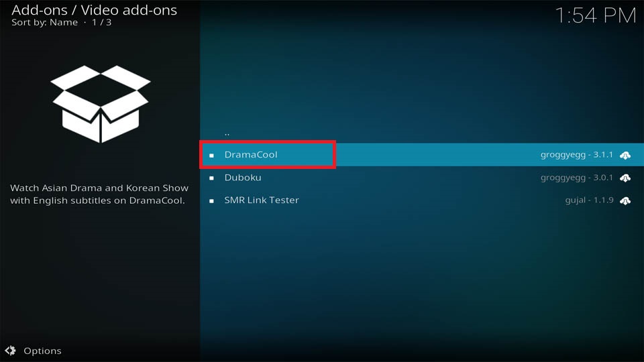Click the Add-ons / Video add-ons heading
The width and height of the screenshot is (644, 362).
[94, 10]
